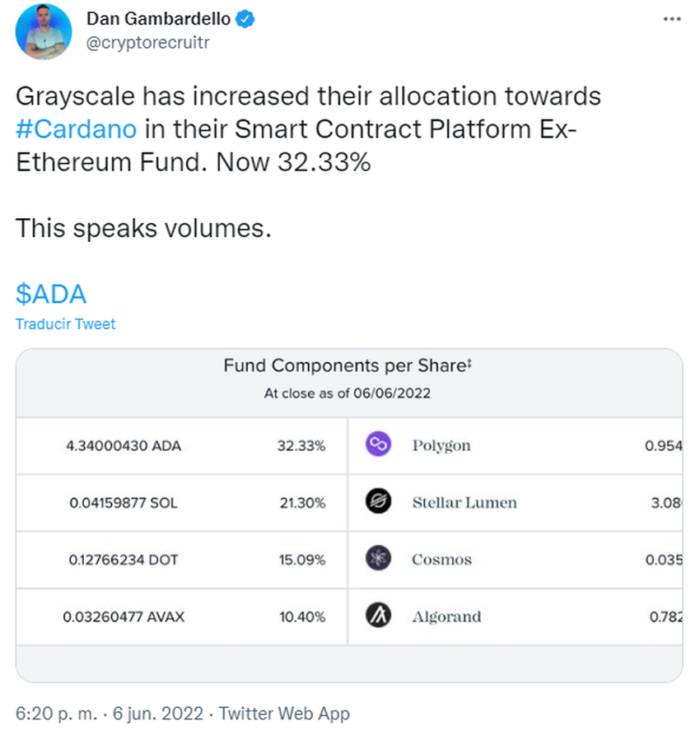The image size is (700, 735).
Task: Click the tweet timestamp 6:20 p. m.
Action: pos(58,714)
